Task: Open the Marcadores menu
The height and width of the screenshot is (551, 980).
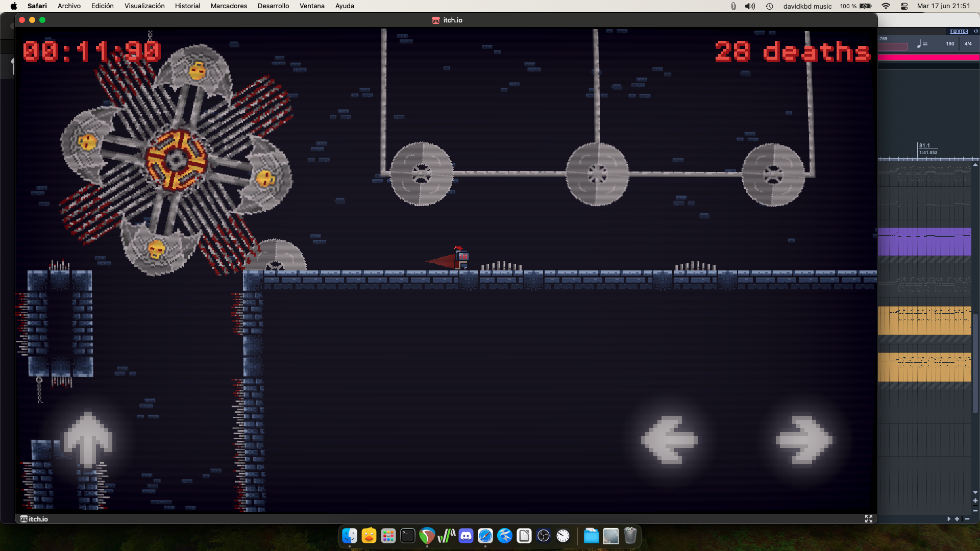Action: 229,6
